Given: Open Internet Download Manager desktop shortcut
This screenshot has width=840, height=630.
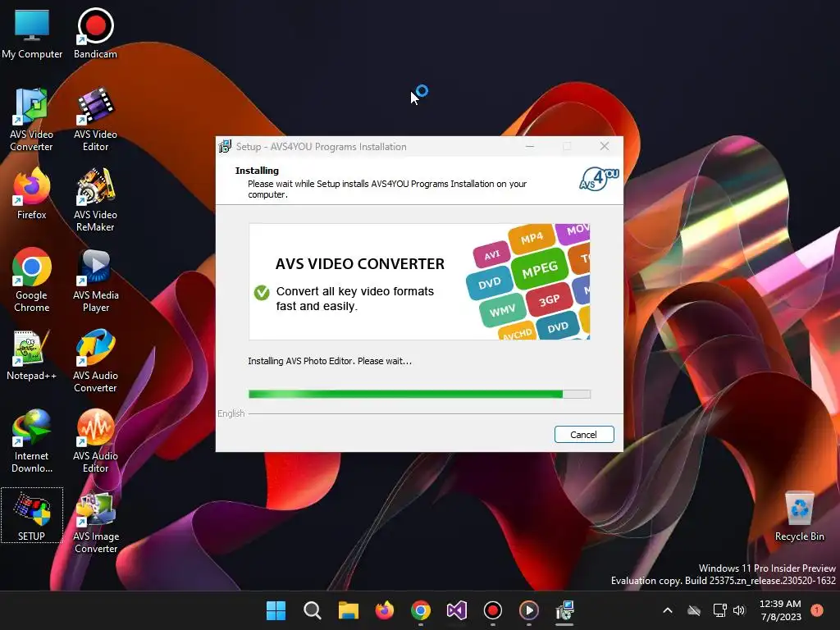Looking at the screenshot, I should 32,441.
